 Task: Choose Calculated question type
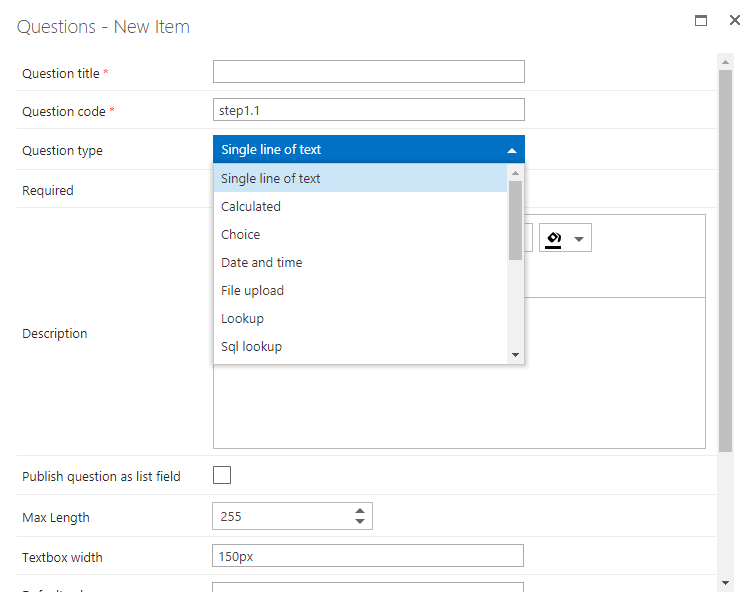point(360,207)
